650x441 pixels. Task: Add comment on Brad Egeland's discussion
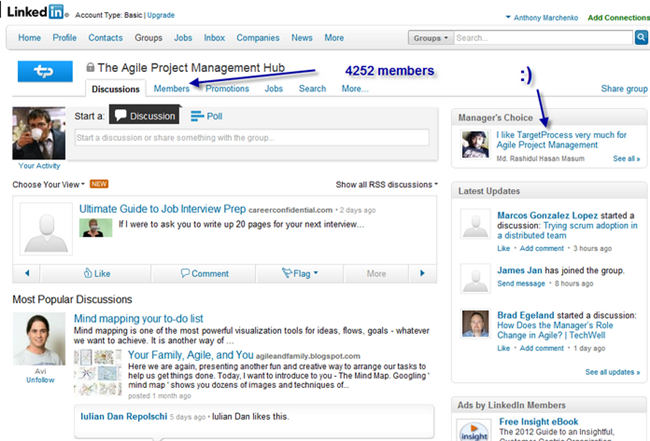pyautogui.click(x=542, y=349)
